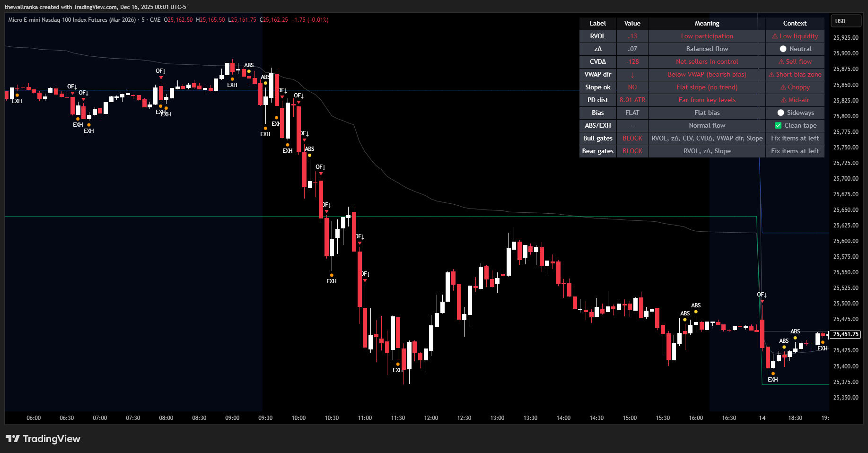Click the 12:00 label on the time axis
Screen dimensions: 868x453
431,418
